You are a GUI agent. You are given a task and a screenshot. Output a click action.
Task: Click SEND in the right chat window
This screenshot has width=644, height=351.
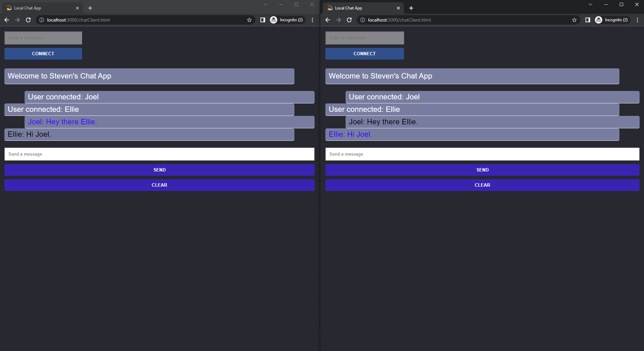click(482, 170)
